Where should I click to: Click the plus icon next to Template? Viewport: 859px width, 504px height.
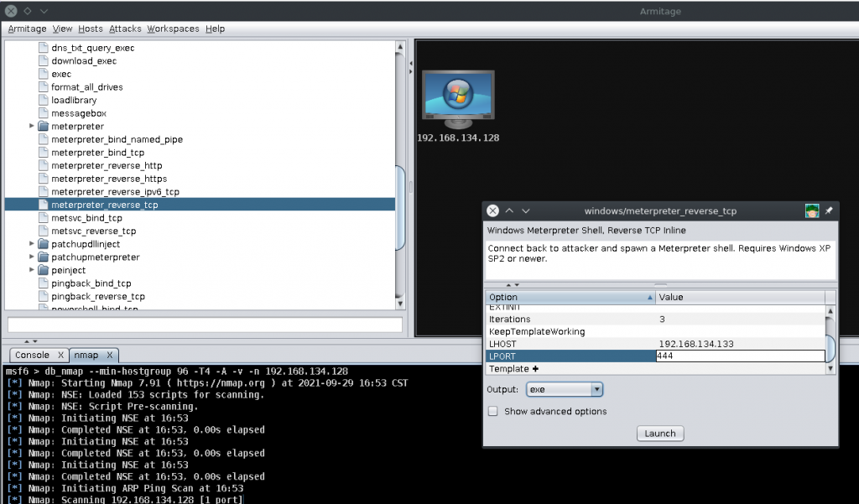click(x=535, y=369)
